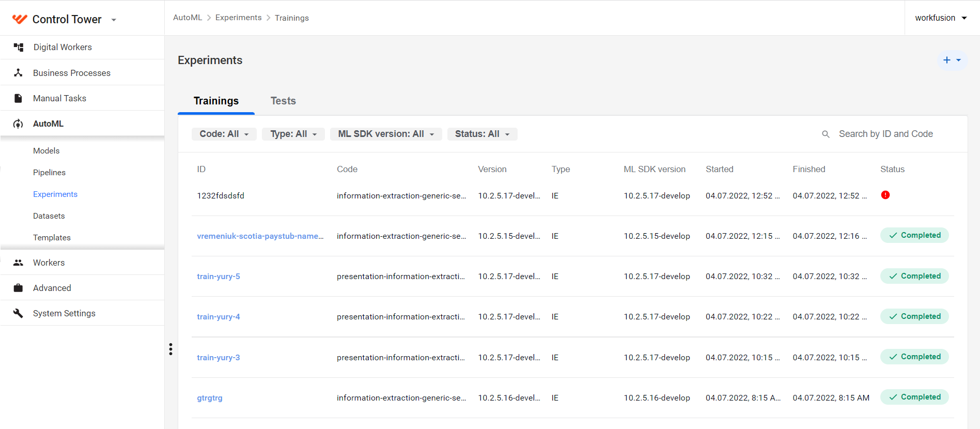Open the train-yury-4 training link

coord(219,317)
